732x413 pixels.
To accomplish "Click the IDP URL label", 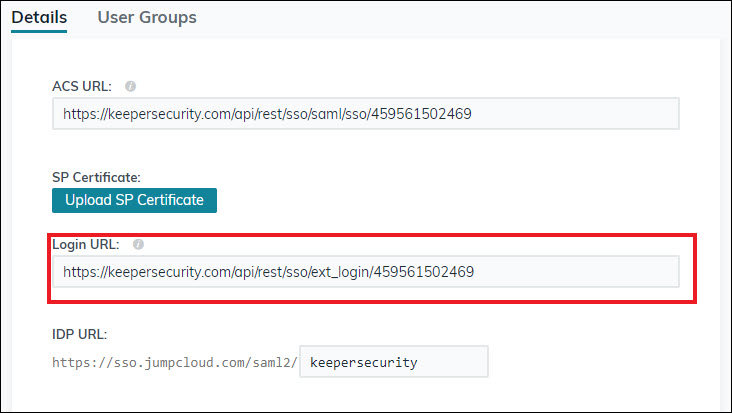I will point(80,334).
